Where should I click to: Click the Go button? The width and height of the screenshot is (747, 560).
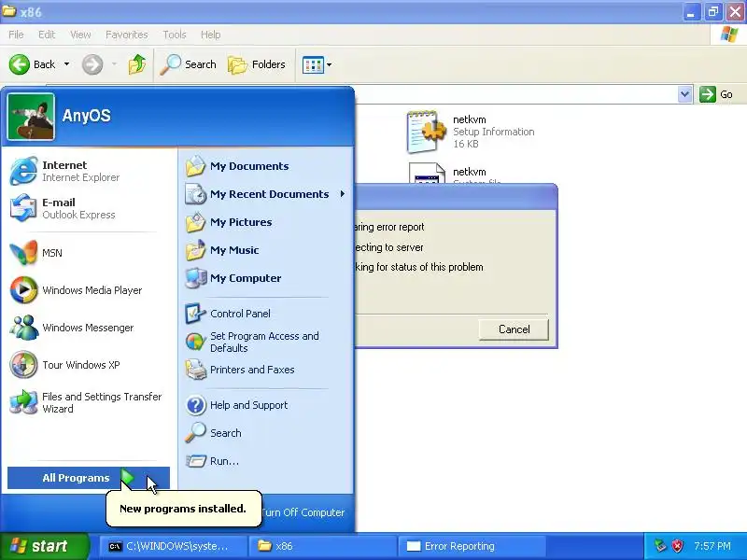point(716,94)
